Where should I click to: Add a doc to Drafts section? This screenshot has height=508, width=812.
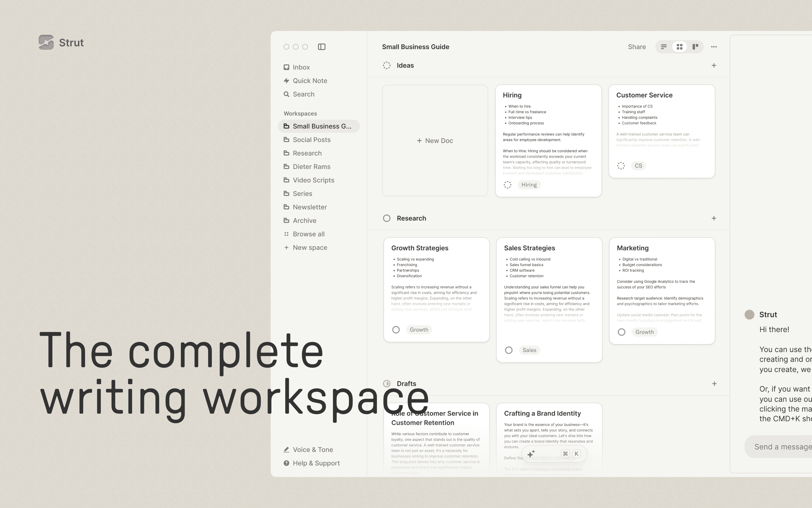[x=714, y=384]
